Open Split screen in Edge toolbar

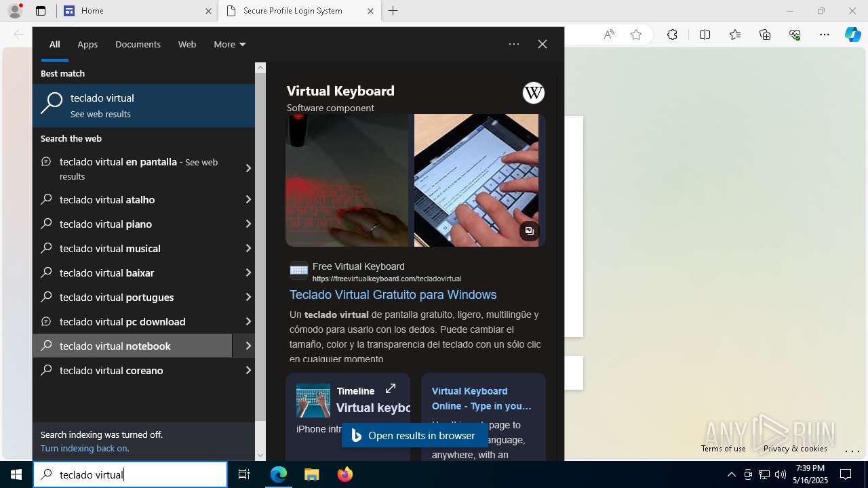[705, 35]
